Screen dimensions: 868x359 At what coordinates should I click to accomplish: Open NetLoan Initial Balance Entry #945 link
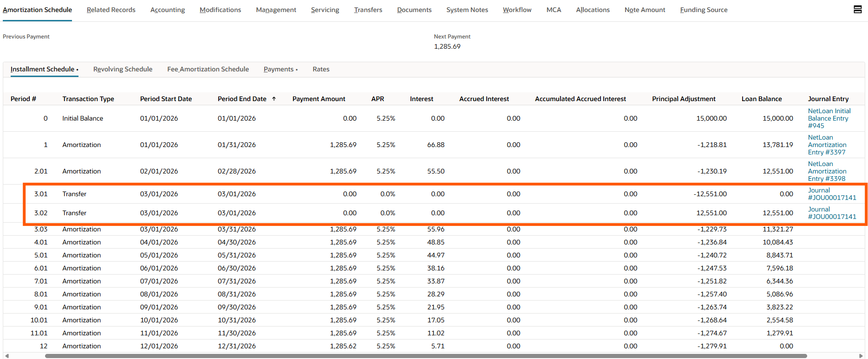click(829, 118)
